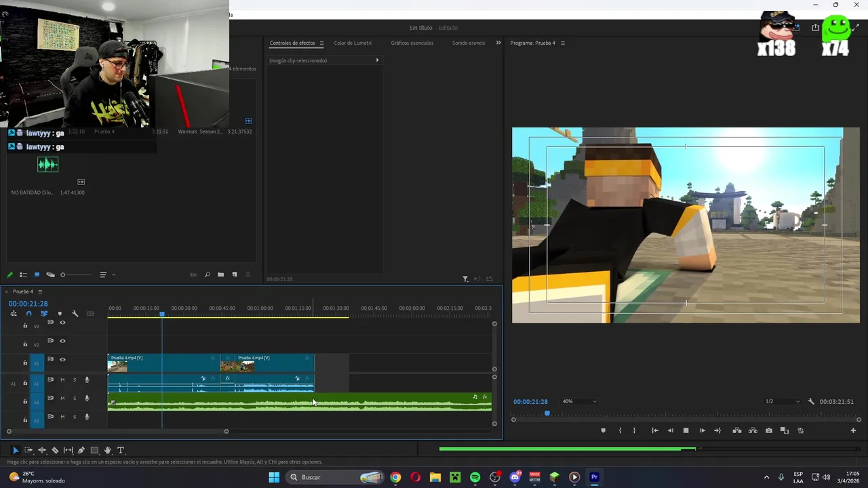
Task: Click Mark In button
Action: click(620, 430)
